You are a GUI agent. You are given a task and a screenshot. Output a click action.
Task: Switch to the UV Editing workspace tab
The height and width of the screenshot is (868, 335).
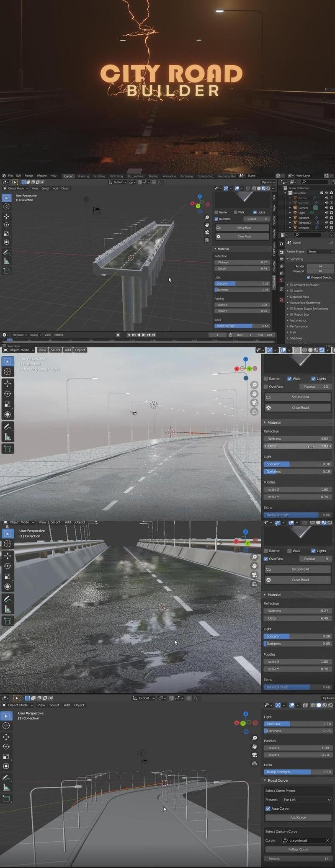[x=116, y=176]
